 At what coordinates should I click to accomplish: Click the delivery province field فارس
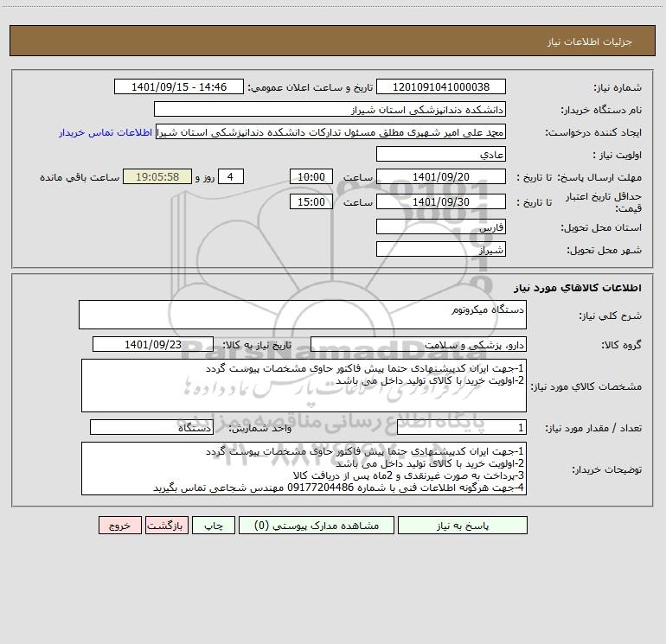pos(441,226)
